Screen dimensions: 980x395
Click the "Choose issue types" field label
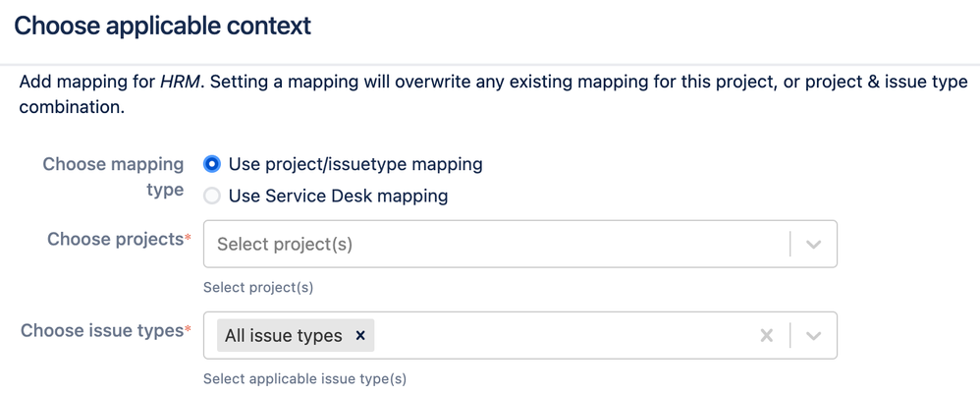pos(102,330)
